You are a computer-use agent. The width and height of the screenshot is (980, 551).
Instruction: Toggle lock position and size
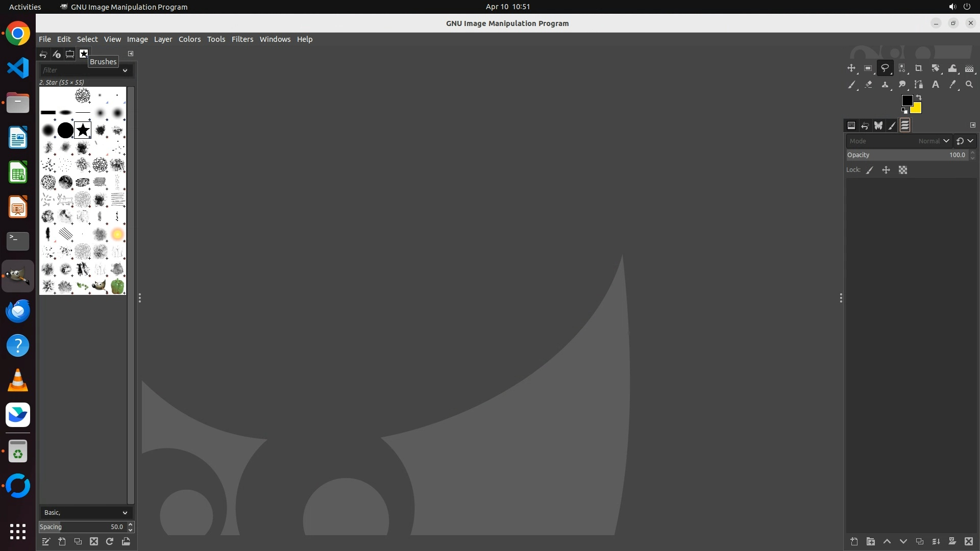(x=886, y=170)
